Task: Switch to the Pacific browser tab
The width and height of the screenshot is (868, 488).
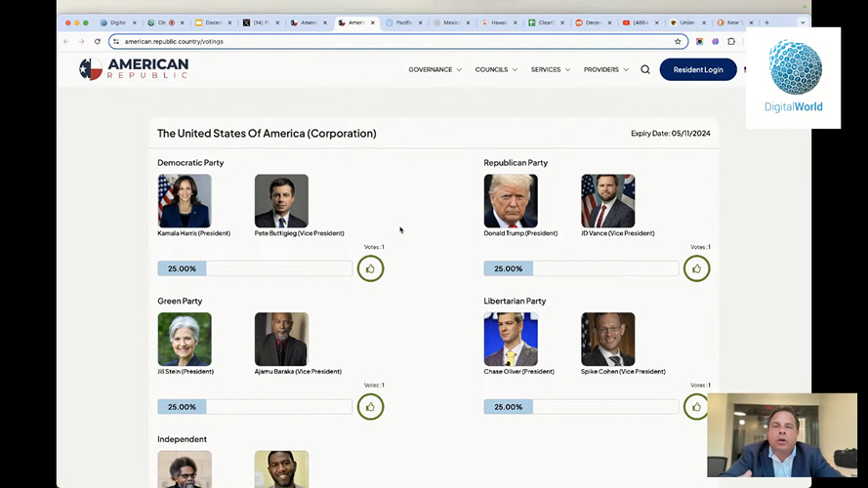Action: coord(402,22)
